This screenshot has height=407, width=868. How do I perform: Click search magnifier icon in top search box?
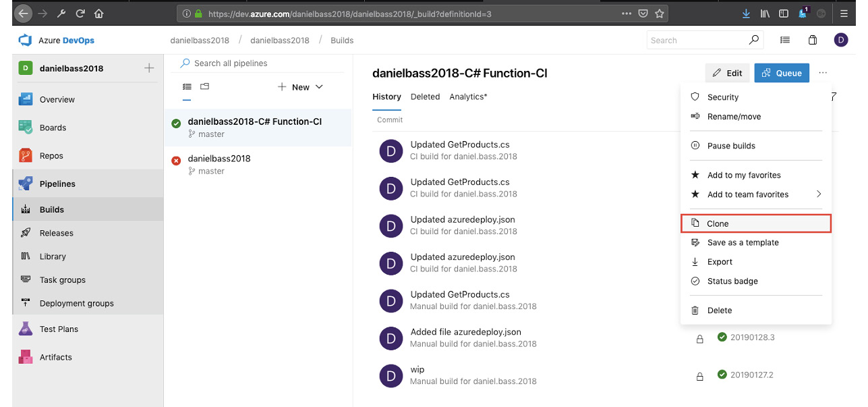tap(754, 40)
